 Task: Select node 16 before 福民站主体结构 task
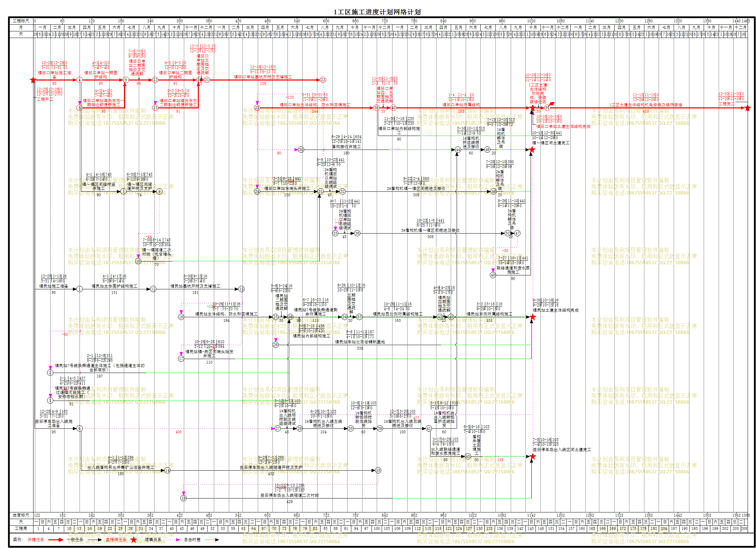point(181,317)
